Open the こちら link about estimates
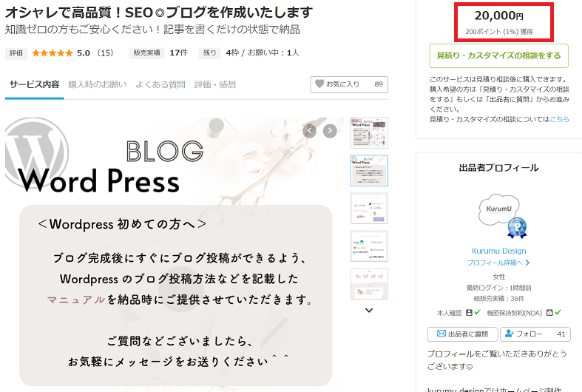The height and width of the screenshot is (392, 582). point(559,119)
